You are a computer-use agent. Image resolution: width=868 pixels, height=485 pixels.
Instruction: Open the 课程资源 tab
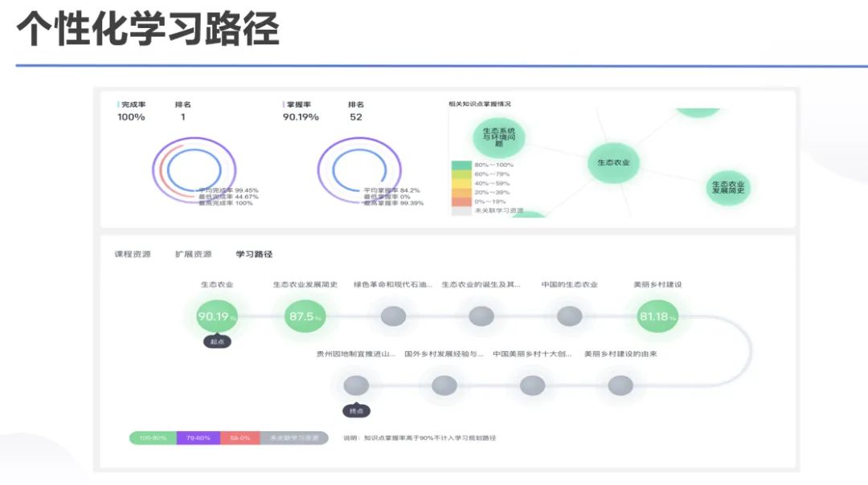(133, 255)
